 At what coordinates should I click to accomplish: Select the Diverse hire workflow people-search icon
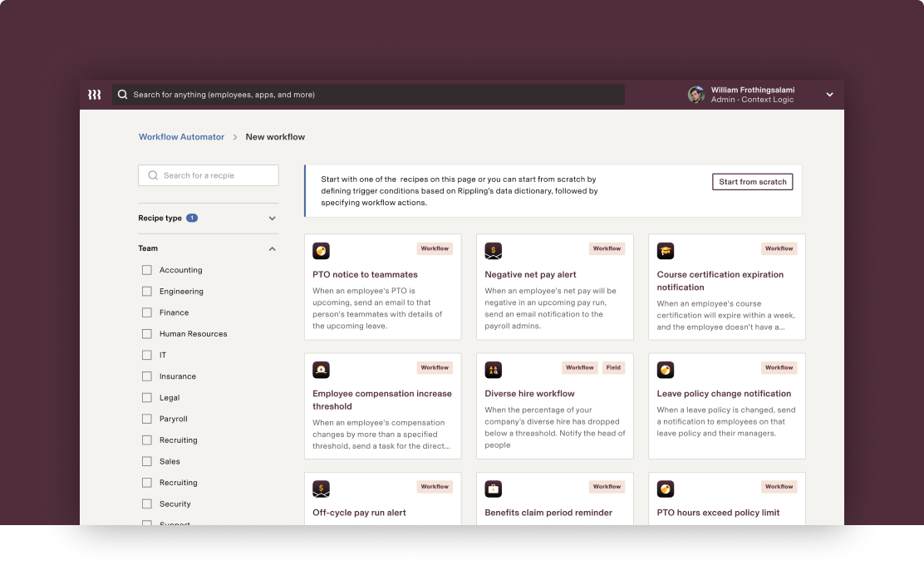click(x=493, y=369)
